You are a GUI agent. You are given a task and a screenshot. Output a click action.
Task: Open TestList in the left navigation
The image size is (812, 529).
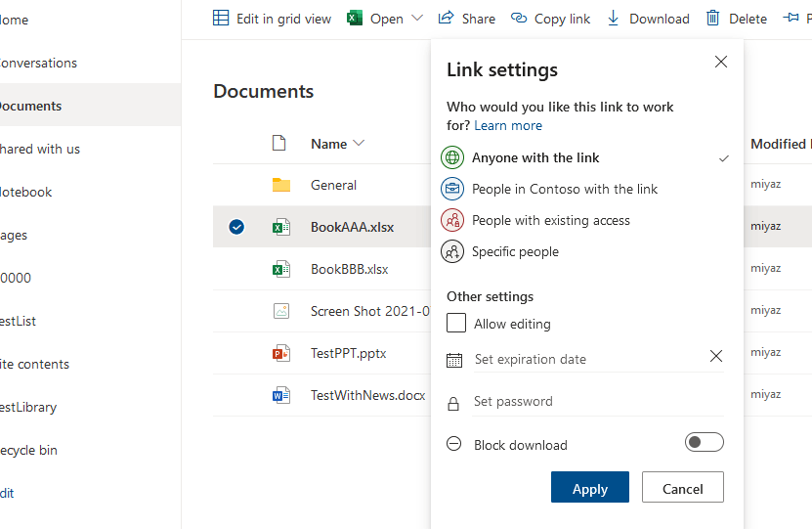pyautogui.click(x=18, y=321)
